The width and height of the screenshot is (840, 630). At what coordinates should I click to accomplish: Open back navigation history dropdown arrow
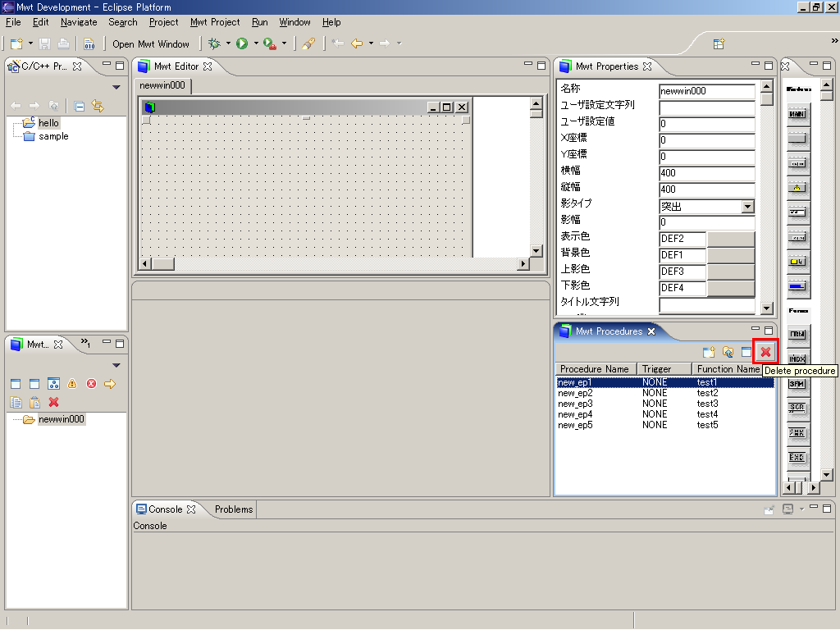tap(371, 43)
